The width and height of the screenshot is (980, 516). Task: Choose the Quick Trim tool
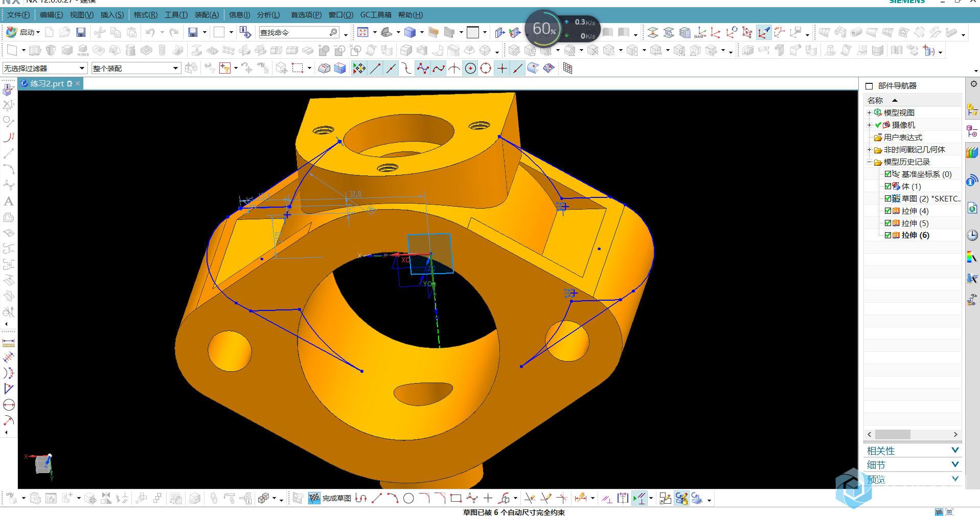(530, 498)
